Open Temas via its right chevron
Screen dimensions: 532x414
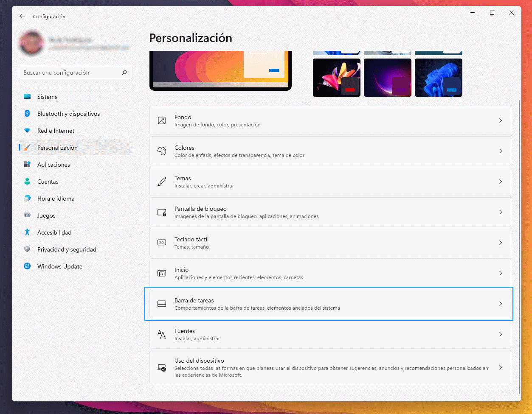(x=501, y=182)
